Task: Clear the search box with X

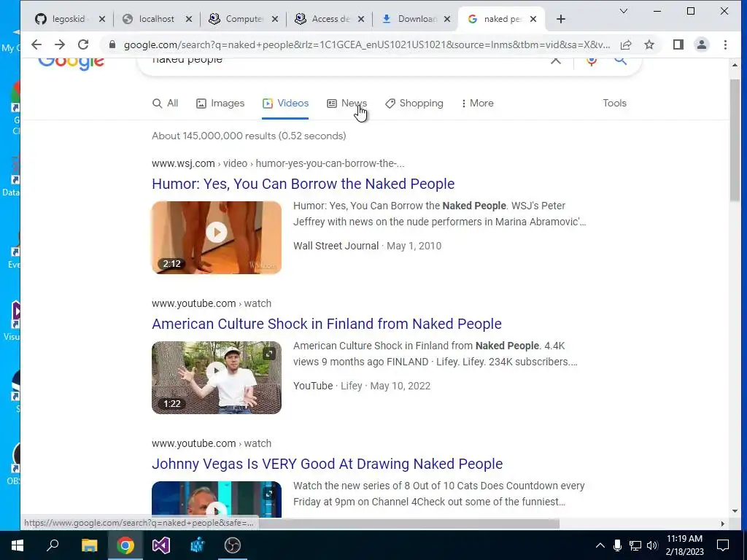Action: pyautogui.click(x=555, y=61)
